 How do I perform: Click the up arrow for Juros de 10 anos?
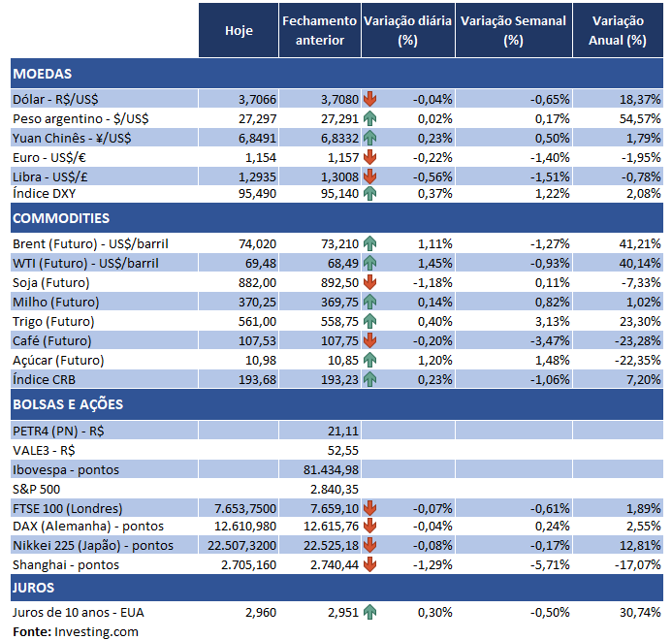[370, 612]
